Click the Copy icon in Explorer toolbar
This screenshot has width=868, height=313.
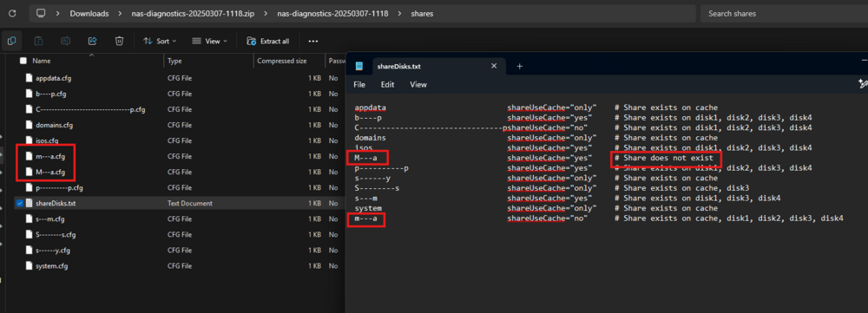point(11,41)
